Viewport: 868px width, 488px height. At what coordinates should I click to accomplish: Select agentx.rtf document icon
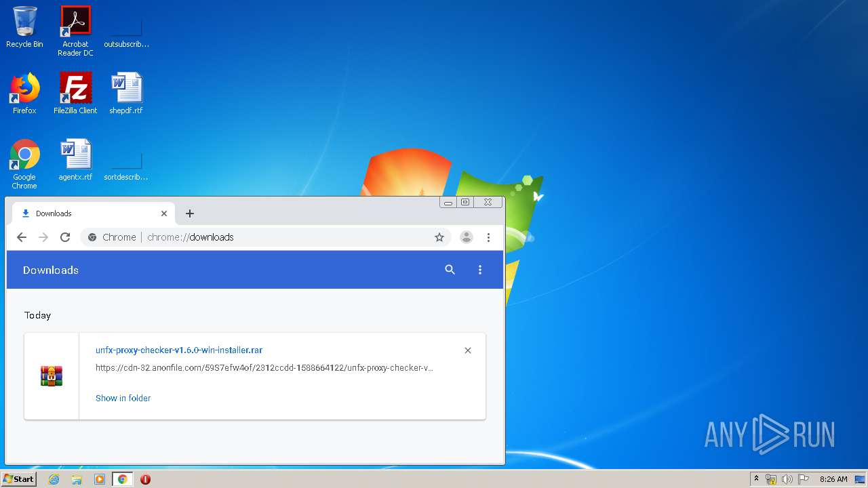(75, 160)
